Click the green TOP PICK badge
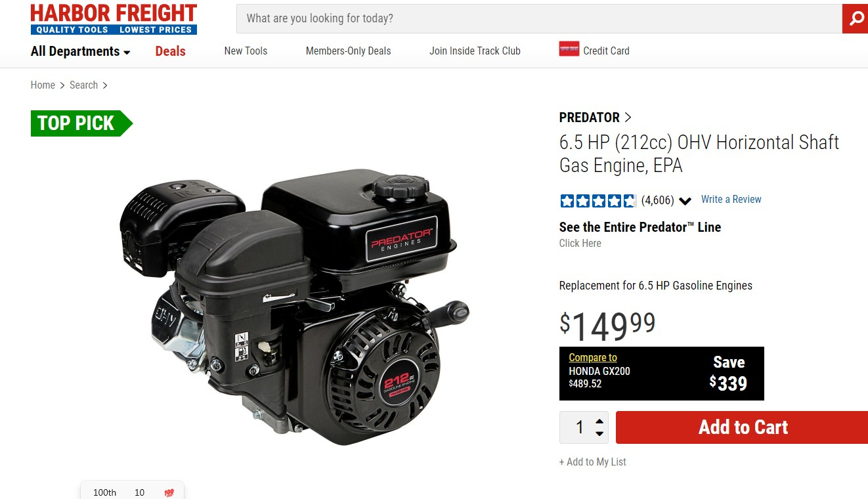 (x=81, y=123)
